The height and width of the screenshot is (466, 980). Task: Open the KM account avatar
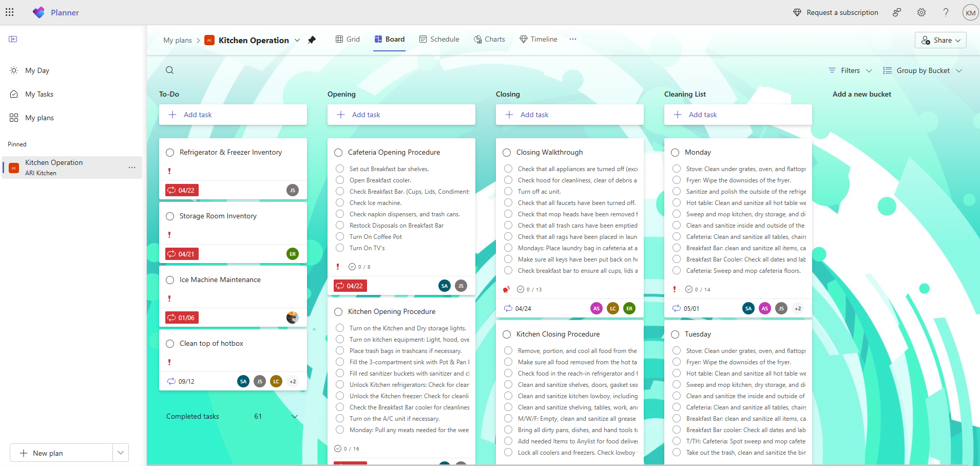point(970,12)
